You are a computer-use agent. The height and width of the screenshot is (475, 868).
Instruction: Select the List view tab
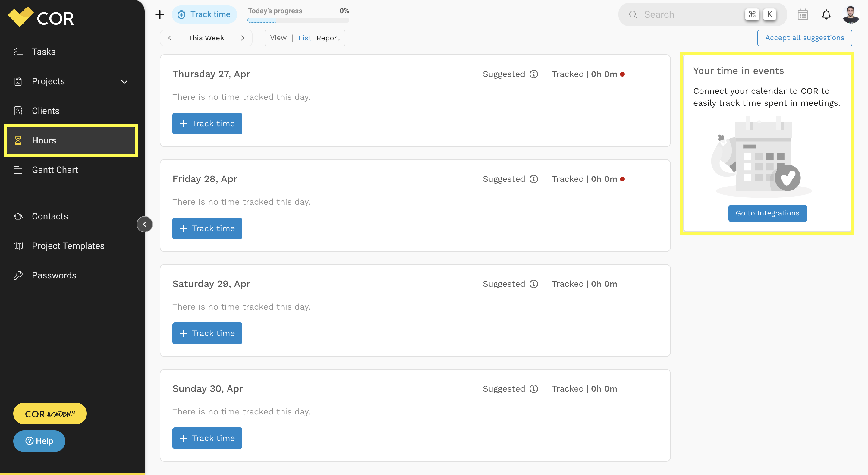[305, 38]
